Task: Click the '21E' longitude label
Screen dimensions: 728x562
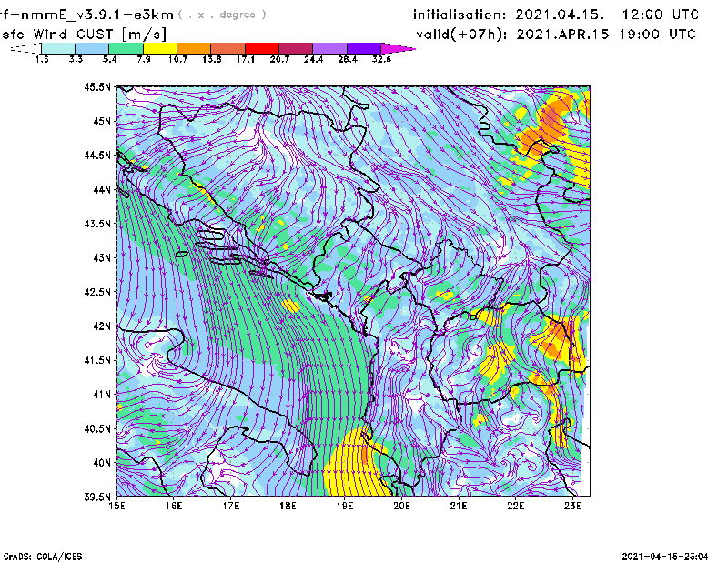Action: tap(459, 506)
